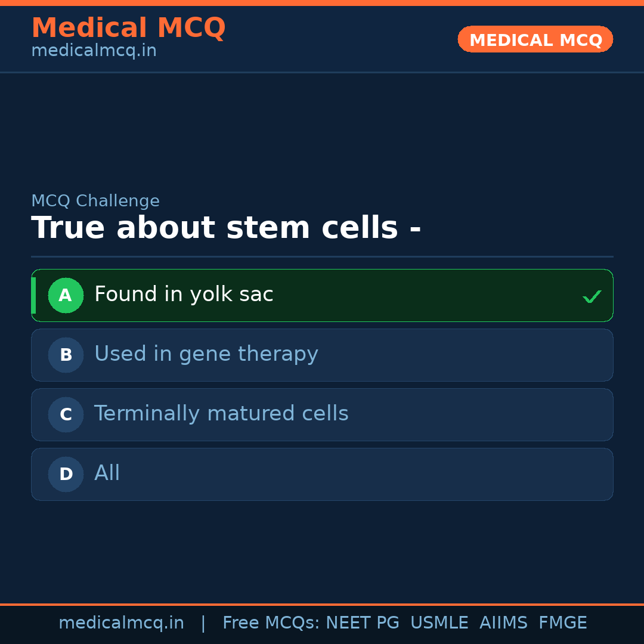This screenshot has width=644, height=644.
Task: Click the Medical MCQ logo heading
Action: tap(128, 27)
